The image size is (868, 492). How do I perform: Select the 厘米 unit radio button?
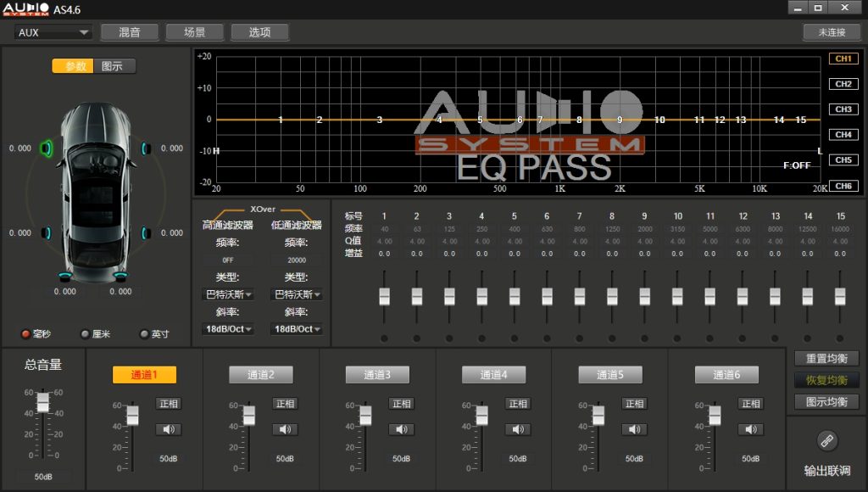[85, 333]
